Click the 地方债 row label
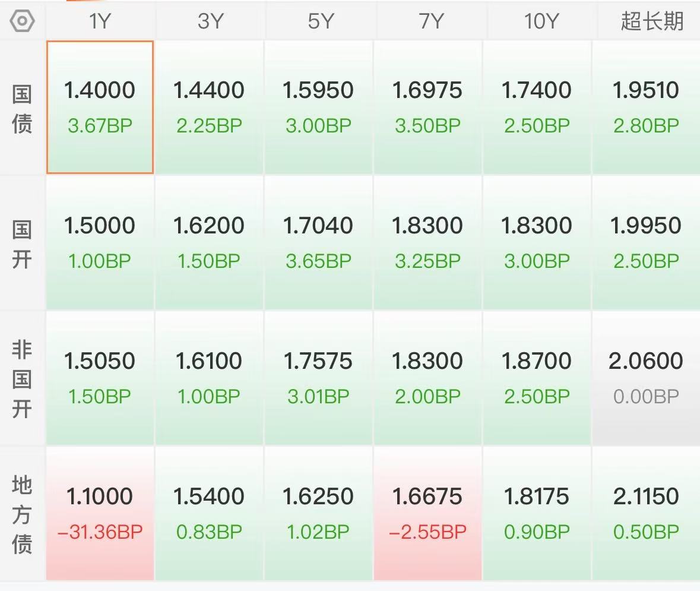700x591 pixels. tap(22, 514)
